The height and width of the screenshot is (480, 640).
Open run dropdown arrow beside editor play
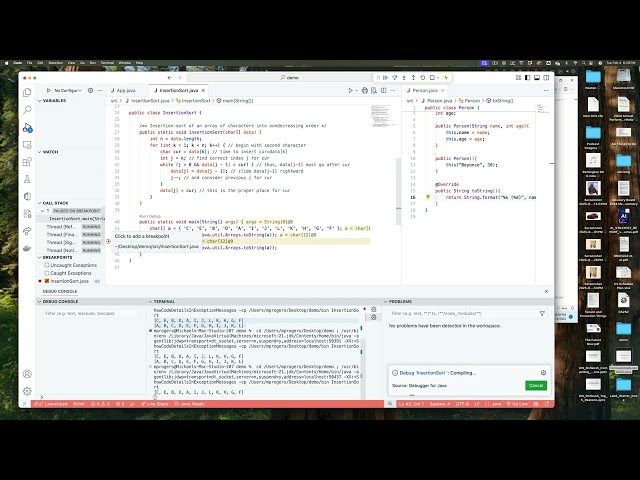[x=356, y=90]
